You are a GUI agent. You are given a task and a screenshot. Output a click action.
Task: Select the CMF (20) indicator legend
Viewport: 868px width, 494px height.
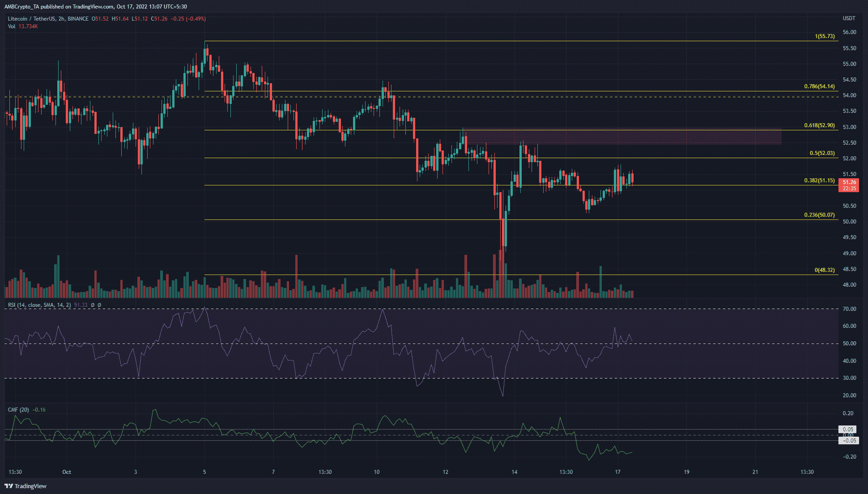point(18,410)
